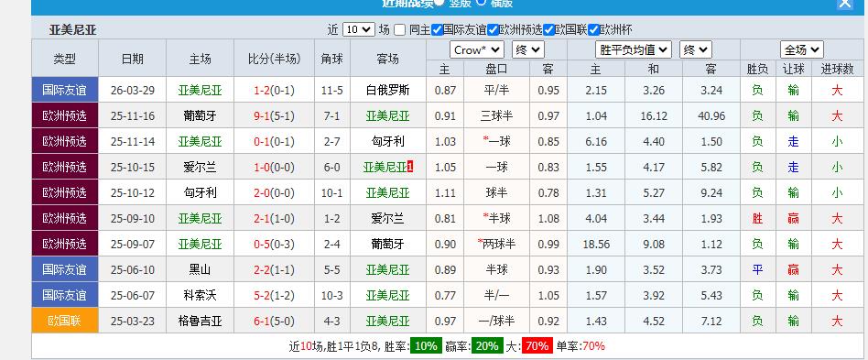This screenshot has width=868, height=360.
Task: Click the 40.96 away odds cell
Action: (711, 115)
